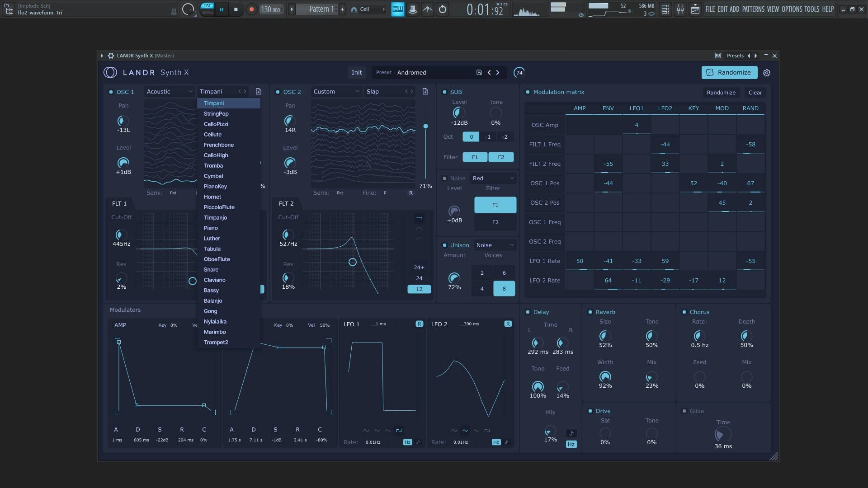Select previous OSC 2 waveform arrow
This screenshot has height=488, width=868.
click(x=406, y=91)
